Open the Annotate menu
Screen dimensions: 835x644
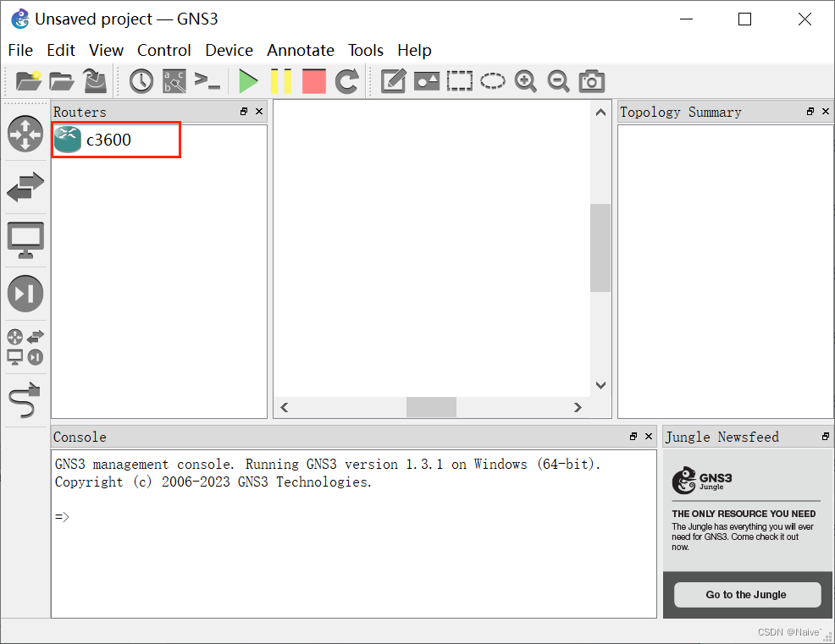[x=301, y=51]
